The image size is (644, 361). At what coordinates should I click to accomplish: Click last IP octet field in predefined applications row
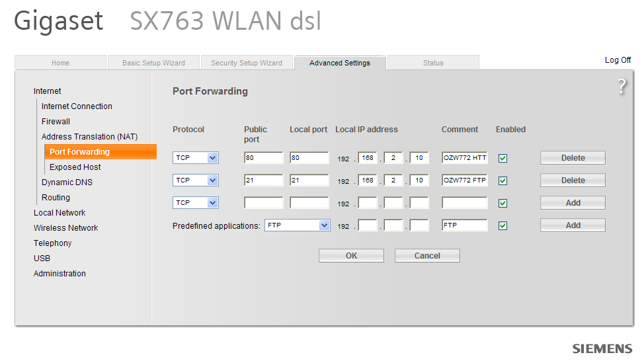pyautogui.click(x=419, y=225)
